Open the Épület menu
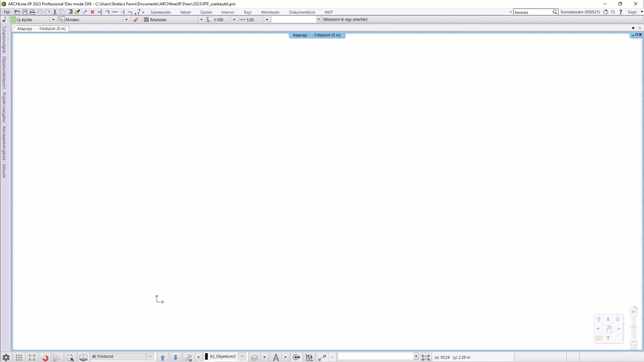The image size is (644, 362). (x=206, y=12)
